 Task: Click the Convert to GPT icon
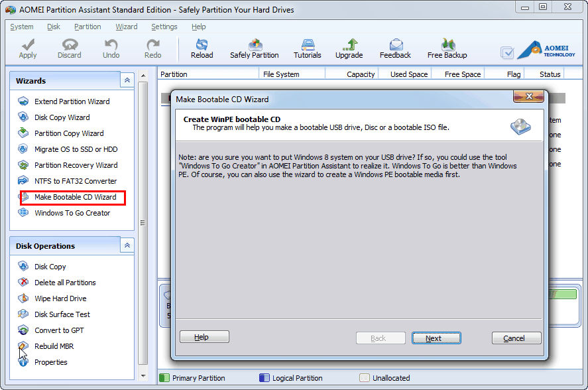pyautogui.click(x=23, y=330)
